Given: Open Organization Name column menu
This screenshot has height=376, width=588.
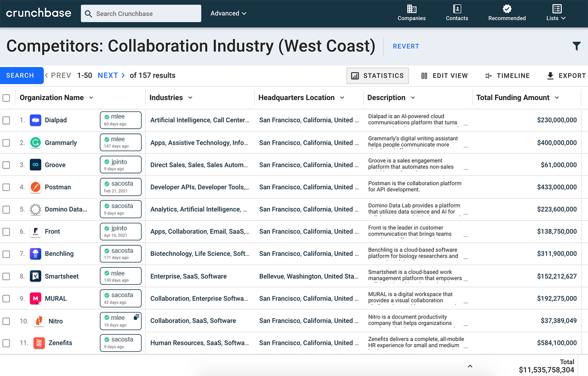Looking at the screenshot, I should [91, 98].
